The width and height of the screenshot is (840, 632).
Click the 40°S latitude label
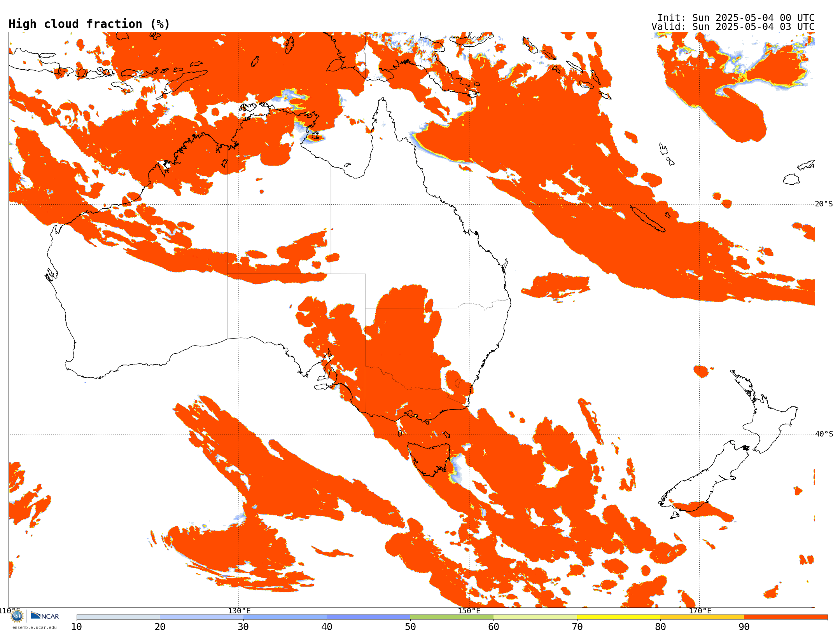(x=824, y=434)
